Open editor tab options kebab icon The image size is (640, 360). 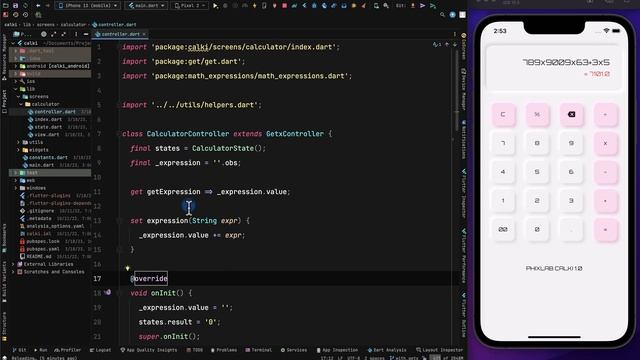pyautogui.click(x=454, y=34)
